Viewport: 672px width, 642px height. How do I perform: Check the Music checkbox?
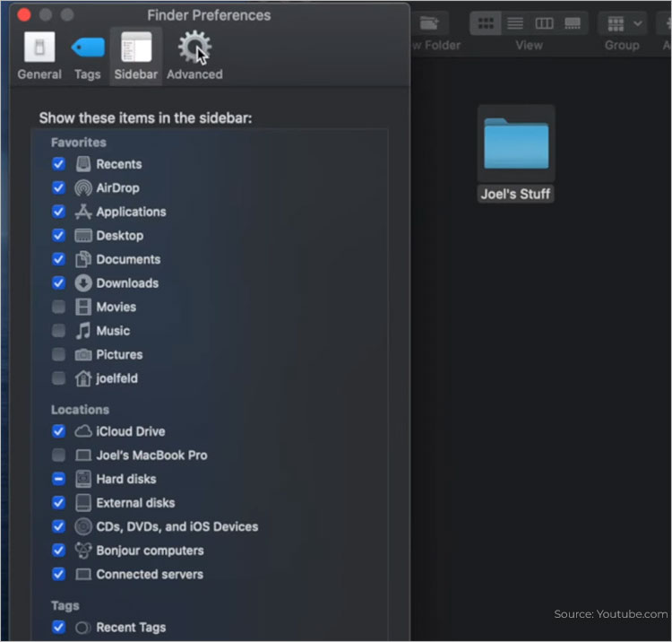click(59, 331)
